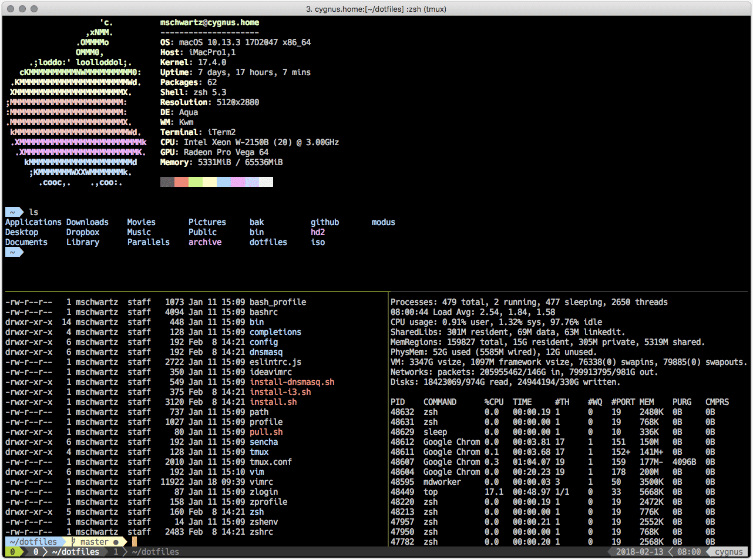This screenshot has width=753, height=560.
Task: Click the home tilde prompt segment after ls output
Action: [x=13, y=252]
